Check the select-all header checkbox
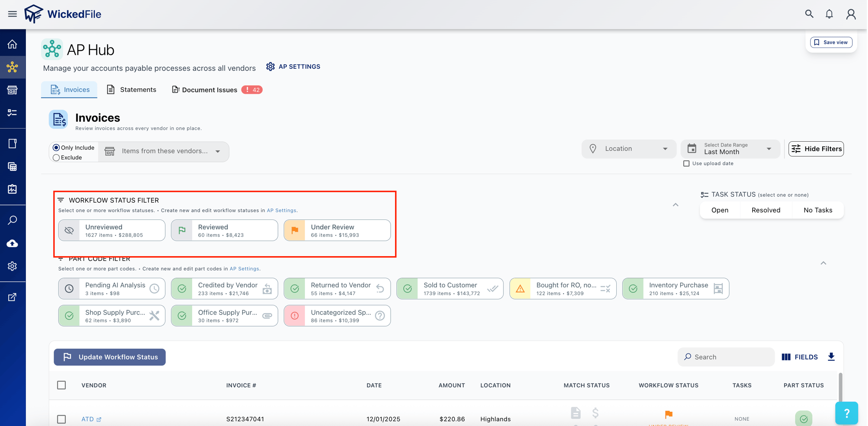Screen dimensions: 868x426 click(x=62, y=385)
